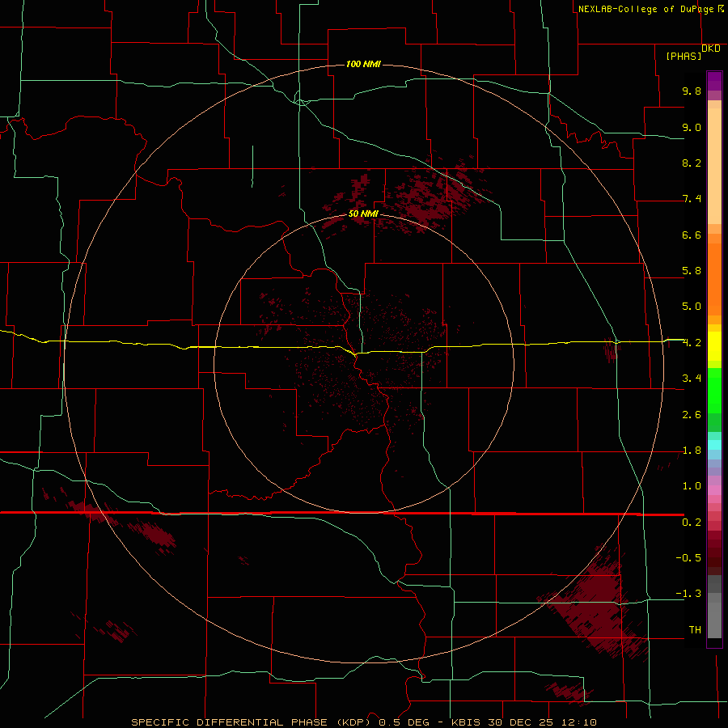Click the purple swatch at the color bar top

point(714,81)
